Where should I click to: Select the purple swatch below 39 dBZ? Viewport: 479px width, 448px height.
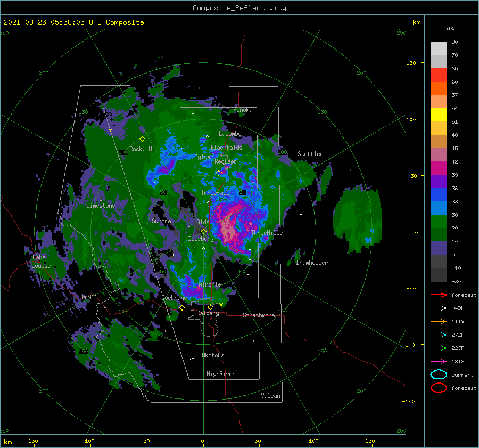439,181
